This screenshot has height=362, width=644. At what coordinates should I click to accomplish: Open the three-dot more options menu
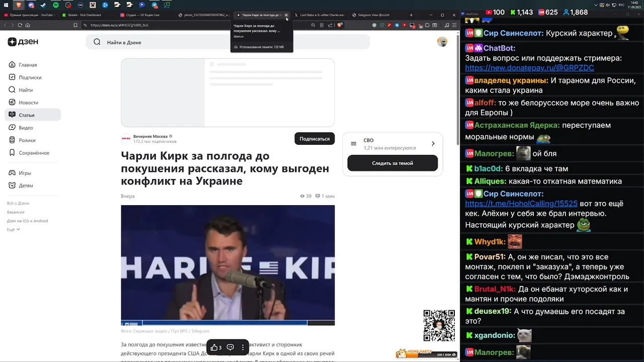point(243,347)
